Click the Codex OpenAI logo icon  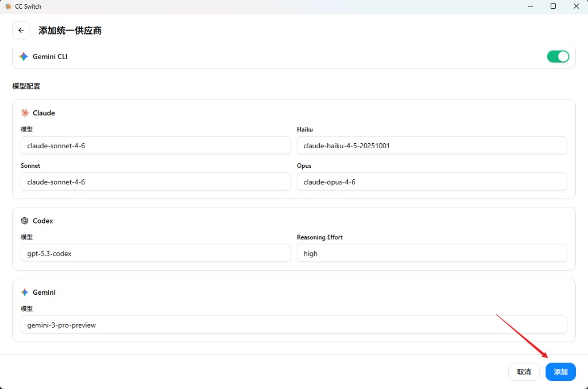[x=25, y=221]
